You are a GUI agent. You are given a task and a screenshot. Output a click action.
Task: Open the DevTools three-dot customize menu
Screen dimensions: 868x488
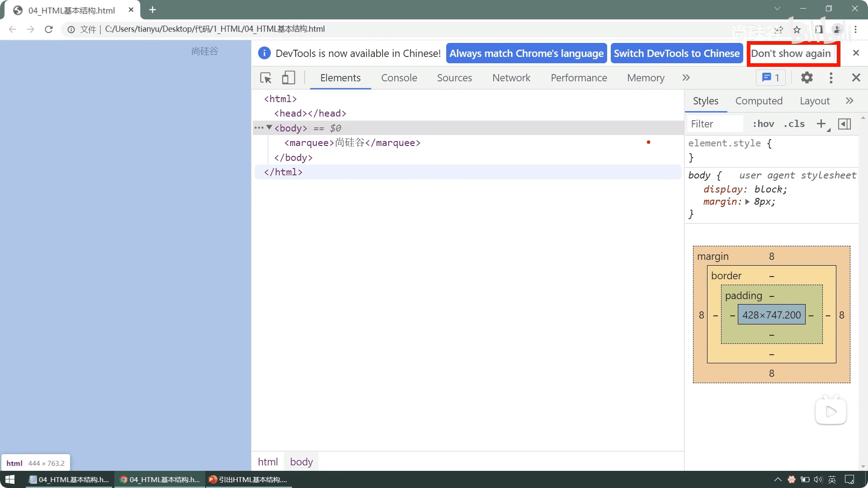831,78
